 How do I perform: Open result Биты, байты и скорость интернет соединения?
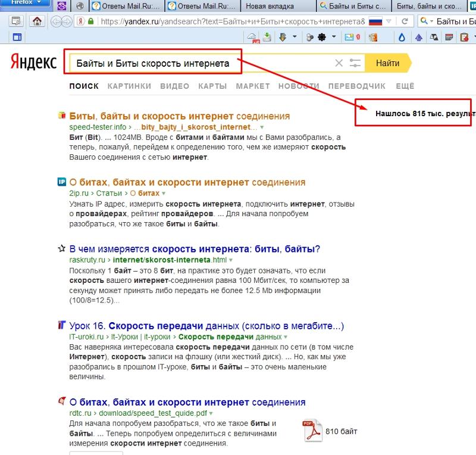pyautogui.click(x=180, y=116)
